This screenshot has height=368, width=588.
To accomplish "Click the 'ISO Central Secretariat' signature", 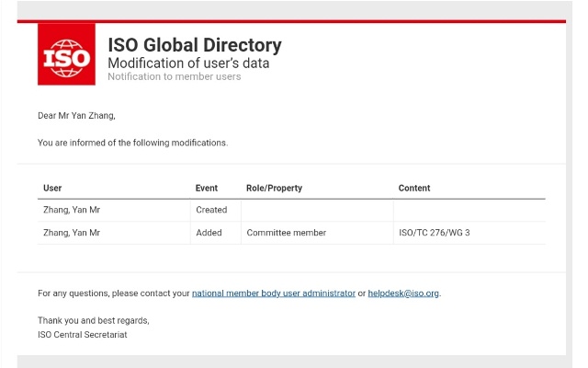I will [82, 334].
